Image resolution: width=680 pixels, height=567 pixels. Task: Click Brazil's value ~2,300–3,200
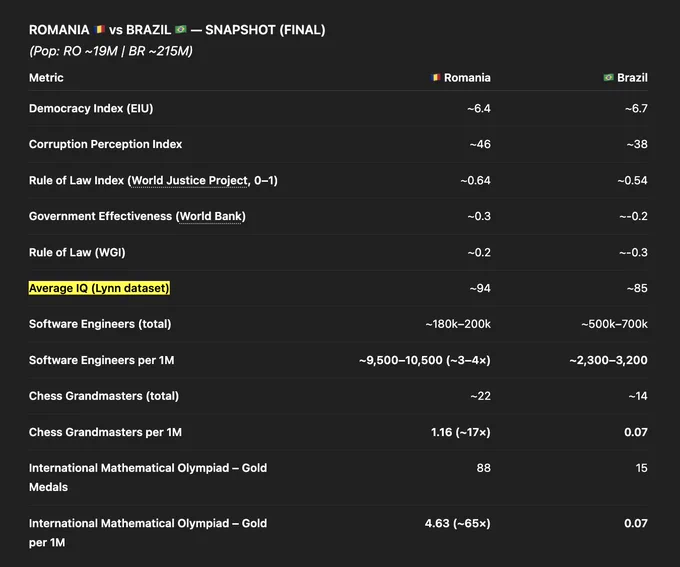[608, 360]
